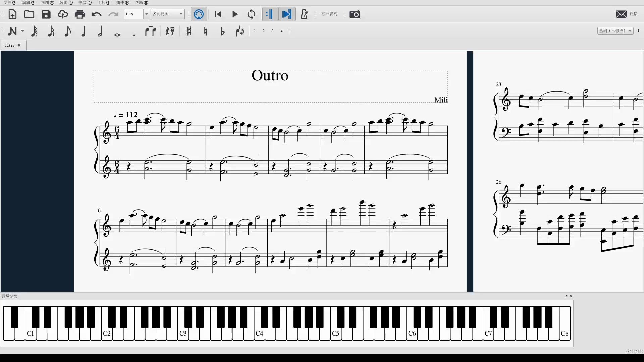The image size is (644, 362).
Task: Open the 视图(V) view menu
Action: coord(47,3)
